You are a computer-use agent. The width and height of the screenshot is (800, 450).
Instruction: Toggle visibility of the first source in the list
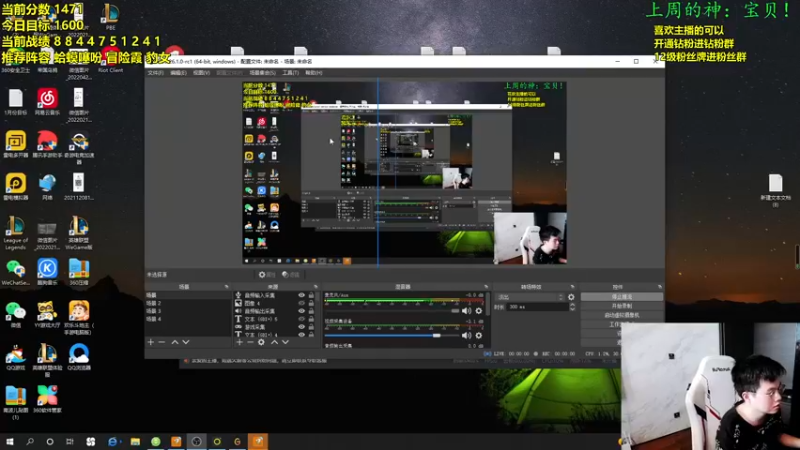(302, 295)
